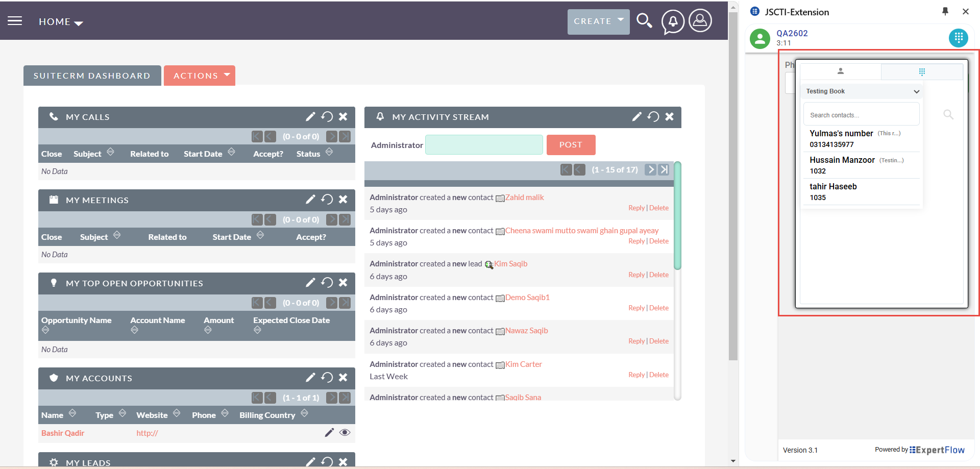This screenshot has width=980, height=469.
Task: Edit the My Calls dashlet
Action: pyautogui.click(x=310, y=117)
